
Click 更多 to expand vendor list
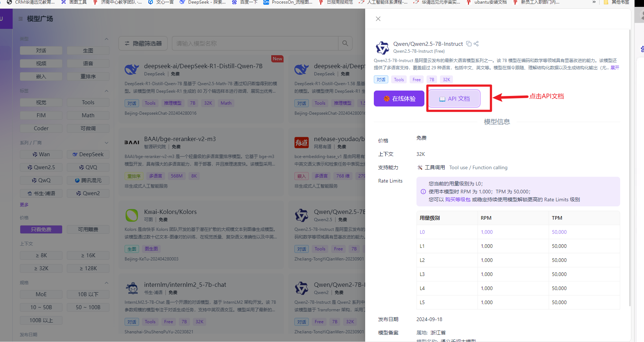coord(24,205)
